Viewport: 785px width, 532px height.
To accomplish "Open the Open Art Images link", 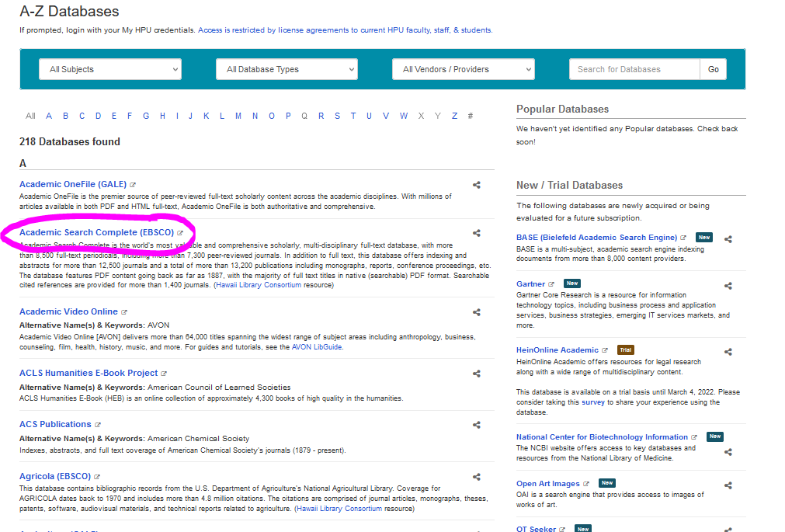I will [x=548, y=484].
